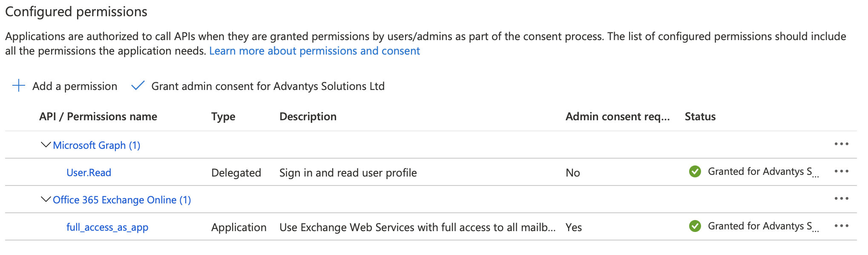Image resolution: width=868 pixels, height=255 pixels.
Task: Open the ellipsis menu for Microsoft Graph row
Action: [841, 144]
